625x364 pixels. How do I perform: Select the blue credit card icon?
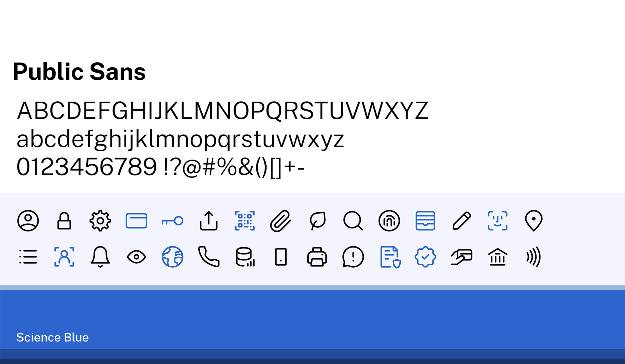(x=136, y=221)
